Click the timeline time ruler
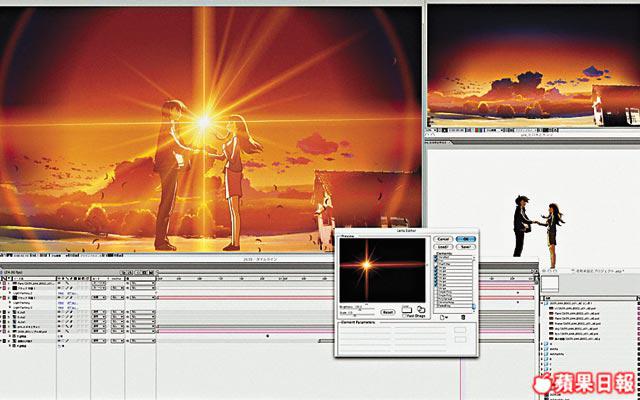The image size is (640, 400). pos(346,278)
